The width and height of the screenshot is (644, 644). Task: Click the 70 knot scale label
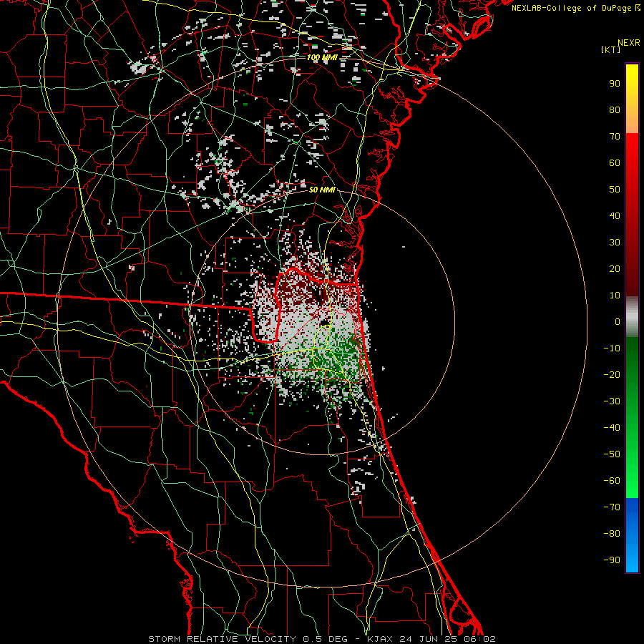tap(615, 137)
